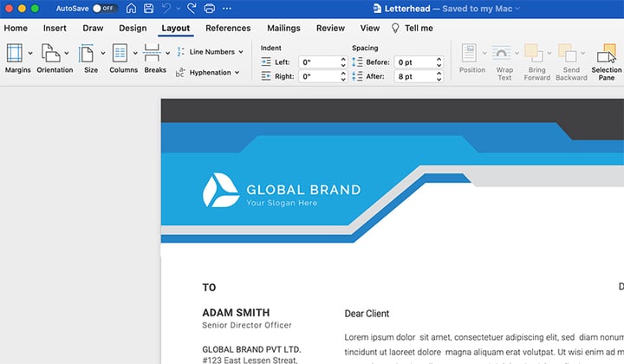624x364 pixels.
Task: Click the "GLOBAL BRAND" header text
Action: (303, 190)
